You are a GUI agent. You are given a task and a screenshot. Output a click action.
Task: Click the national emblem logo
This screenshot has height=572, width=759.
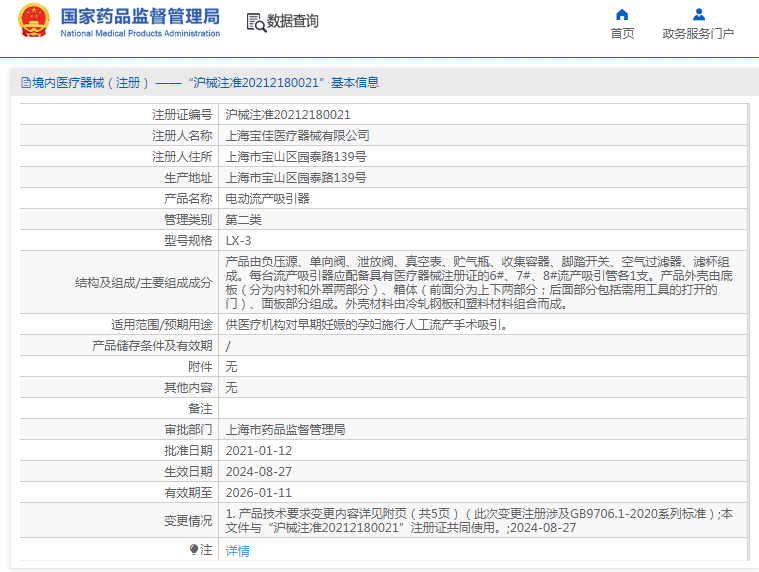[x=34, y=21]
